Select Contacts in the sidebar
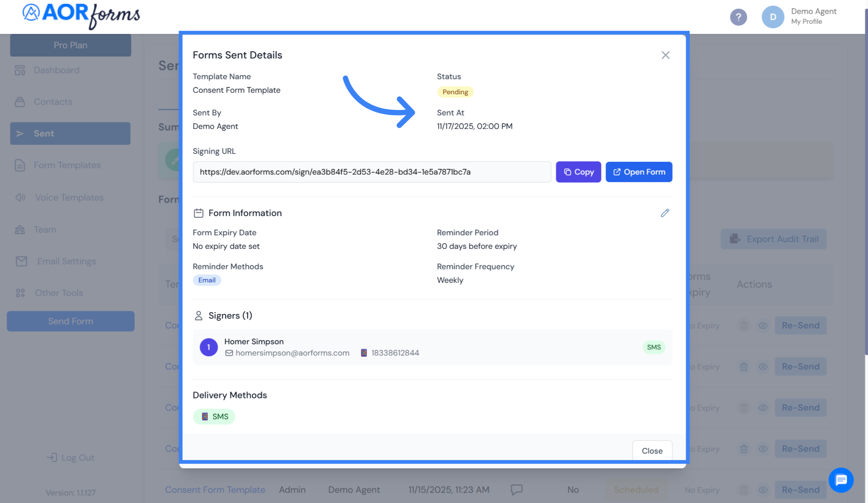Viewport: 868px width, 503px height. pyautogui.click(x=53, y=102)
